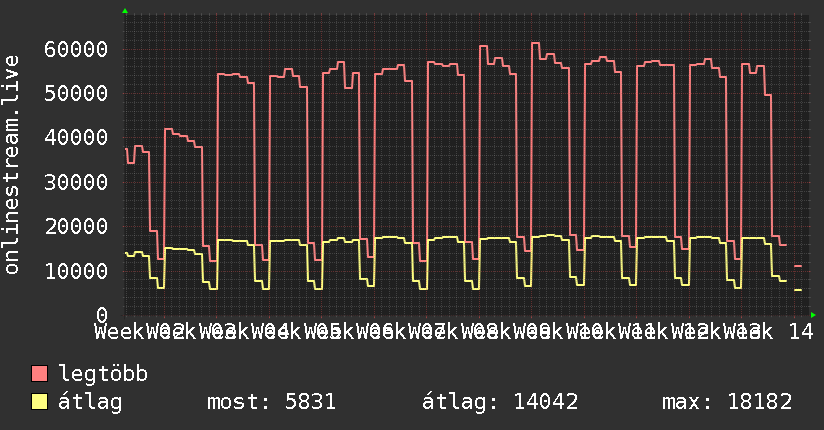Click the legtöbb legend label
824x430 pixels.
[x=103, y=373]
